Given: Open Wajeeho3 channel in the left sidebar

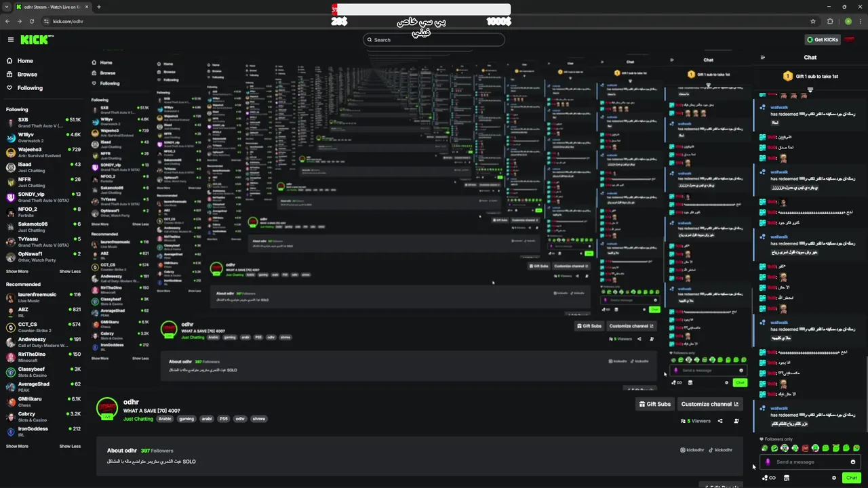Looking at the screenshot, I should 43,152.
